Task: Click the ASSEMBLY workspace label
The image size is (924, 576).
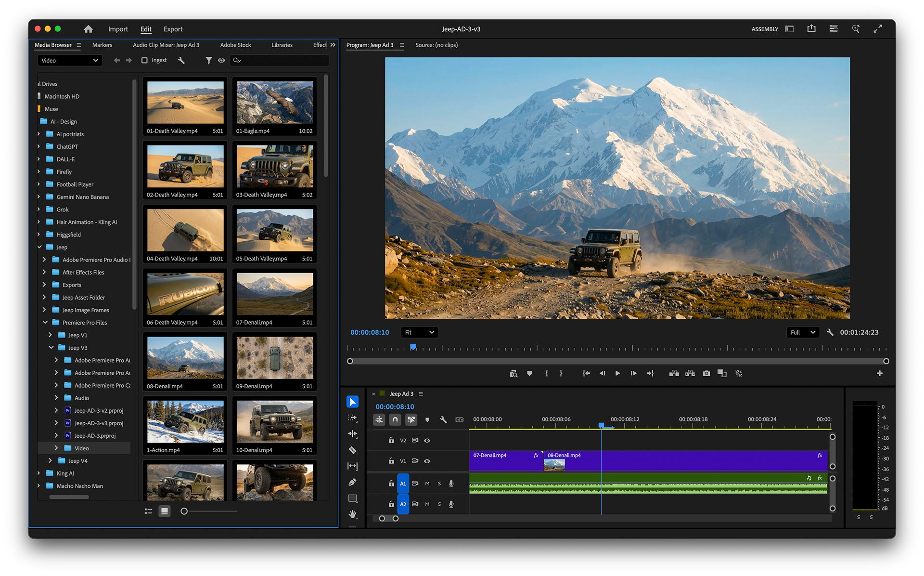Action: pyautogui.click(x=764, y=29)
